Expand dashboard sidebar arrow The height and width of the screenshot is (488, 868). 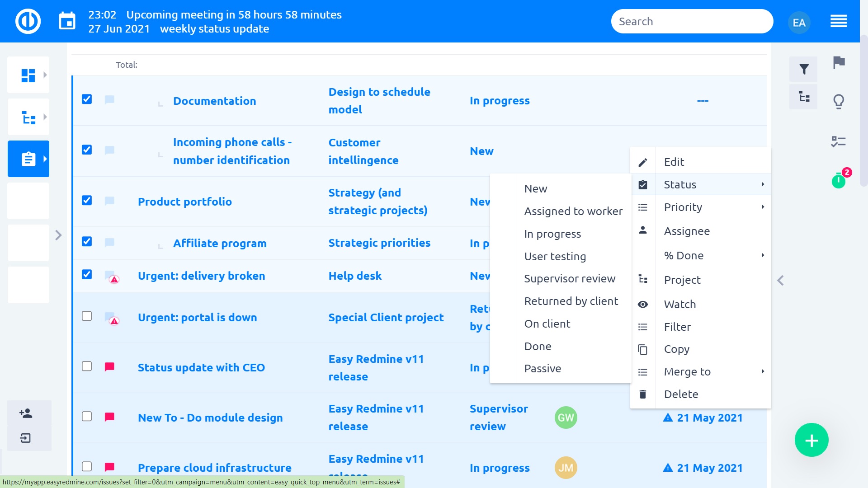(45, 75)
